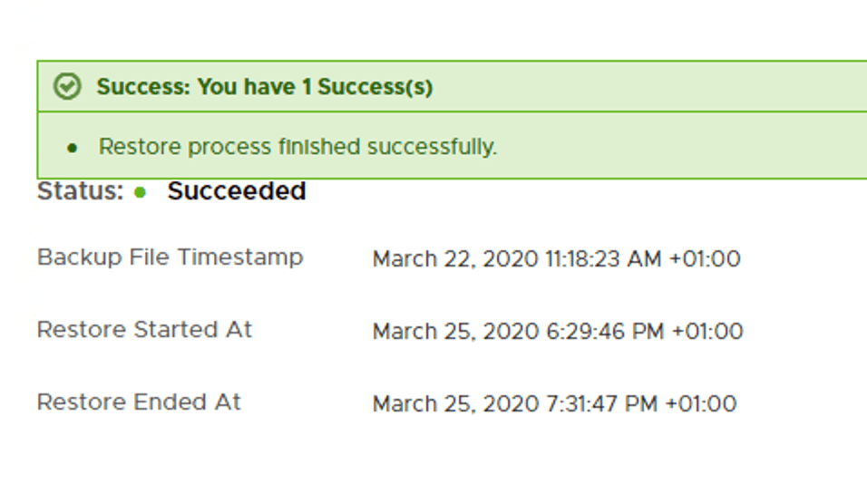Image resolution: width=867 pixels, height=504 pixels.
Task: Click the "Status:" label
Action: [x=79, y=191]
